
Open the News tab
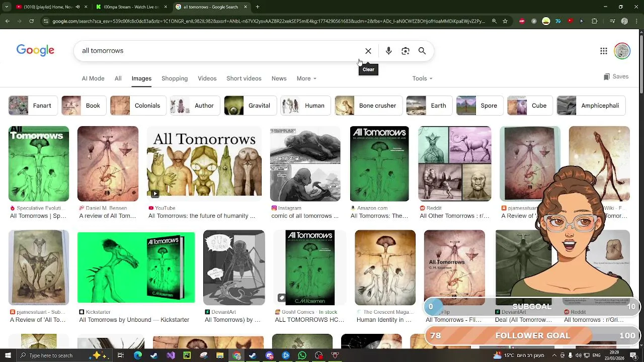[279, 78]
